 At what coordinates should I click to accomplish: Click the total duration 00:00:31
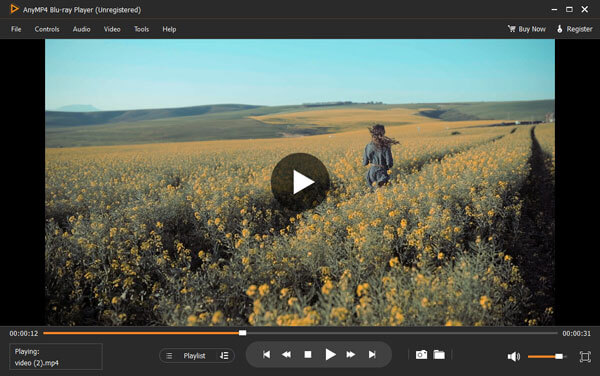coord(576,334)
